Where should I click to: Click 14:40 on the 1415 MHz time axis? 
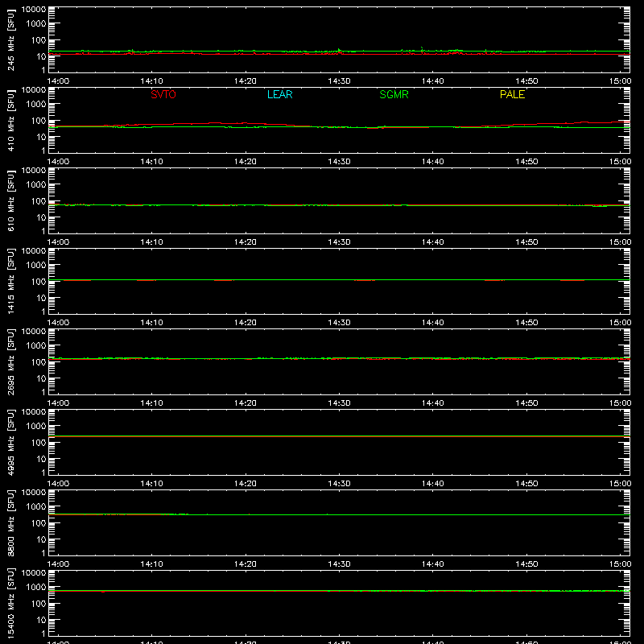pyautogui.click(x=433, y=323)
